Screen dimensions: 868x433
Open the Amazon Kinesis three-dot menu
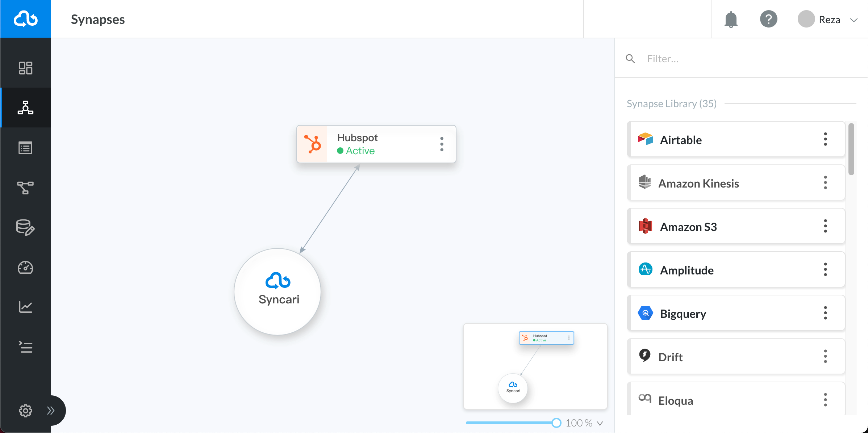click(x=825, y=183)
